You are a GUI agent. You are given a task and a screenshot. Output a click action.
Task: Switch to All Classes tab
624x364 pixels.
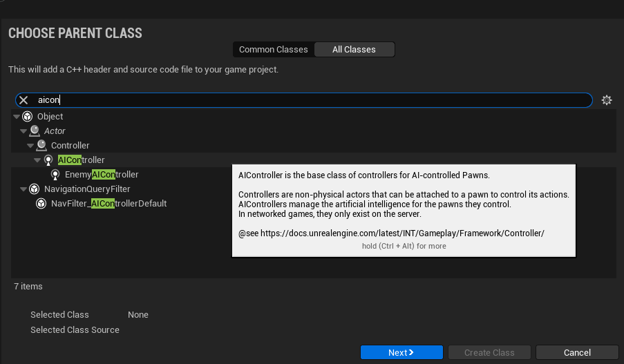click(354, 50)
